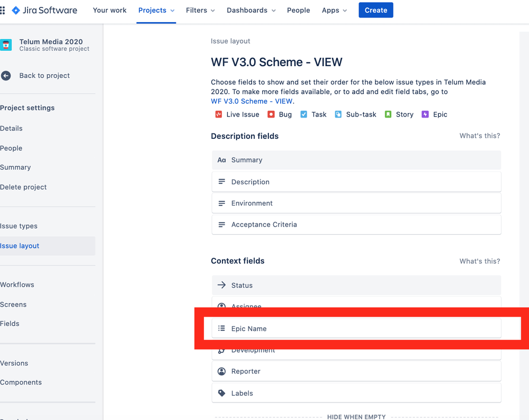Select Issue layout in sidebar
Viewport: 529px width, 420px height.
tap(47, 246)
